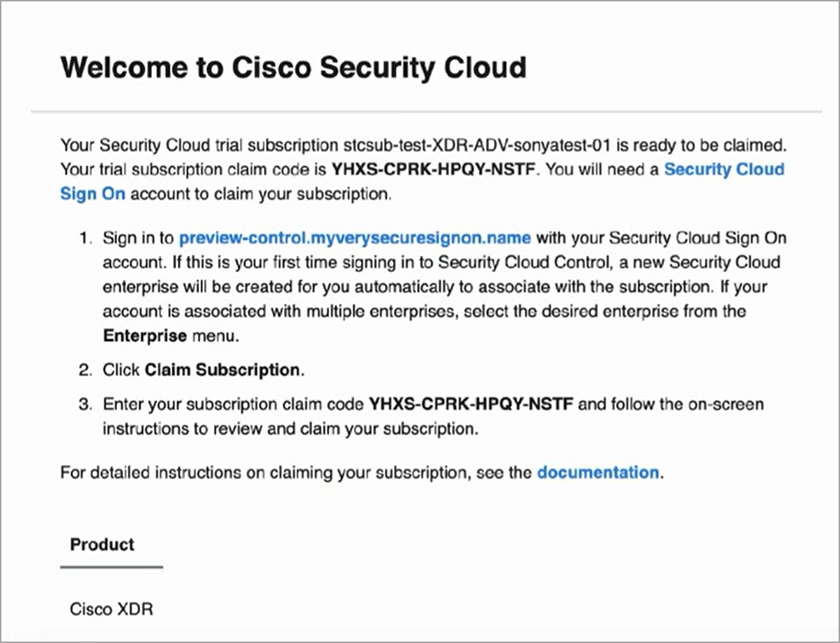Click the 'Sign On' link text
The height and width of the screenshot is (643, 840).
[x=93, y=193]
